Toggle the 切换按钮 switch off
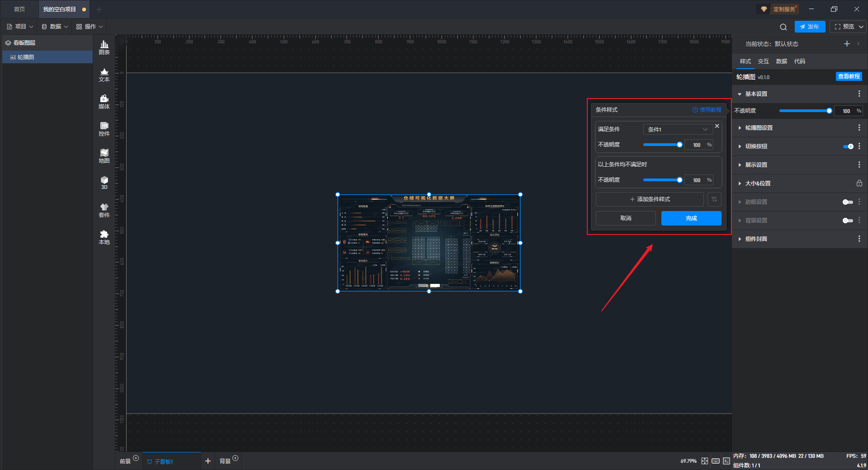The height and width of the screenshot is (470, 868). [x=848, y=146]
